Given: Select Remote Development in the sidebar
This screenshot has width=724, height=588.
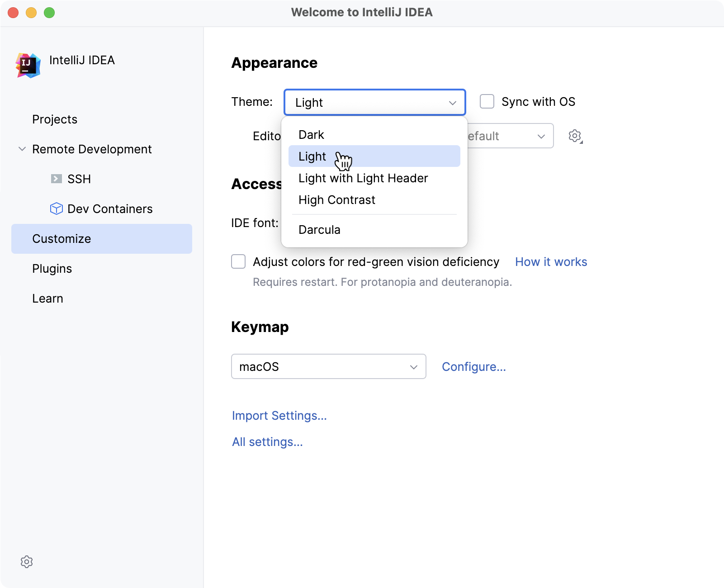Looking at the screenshot, I should (x=102, y=149).
